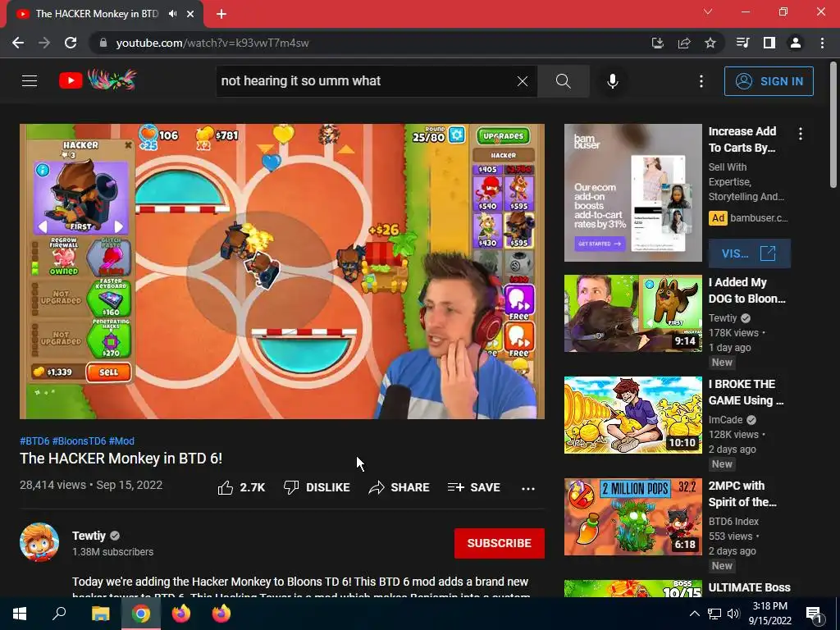
Task: Open first Firefox taskbar icon
Action: [x=181, y=614]
